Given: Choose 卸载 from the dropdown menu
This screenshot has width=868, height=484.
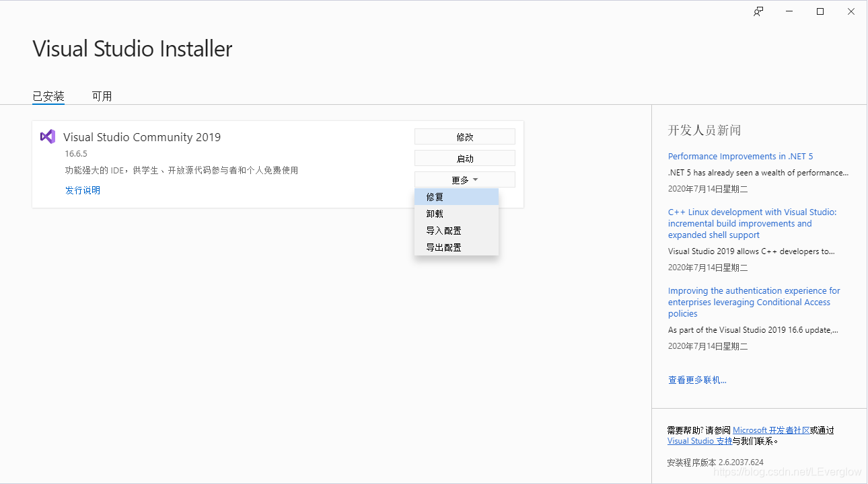Looking at the screenshot, I should tap(457, 214).
